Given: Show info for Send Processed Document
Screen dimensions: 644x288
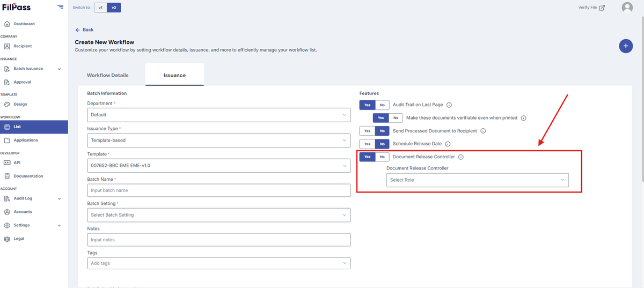Looking at the screenshot, I should [x=483, y=131].
